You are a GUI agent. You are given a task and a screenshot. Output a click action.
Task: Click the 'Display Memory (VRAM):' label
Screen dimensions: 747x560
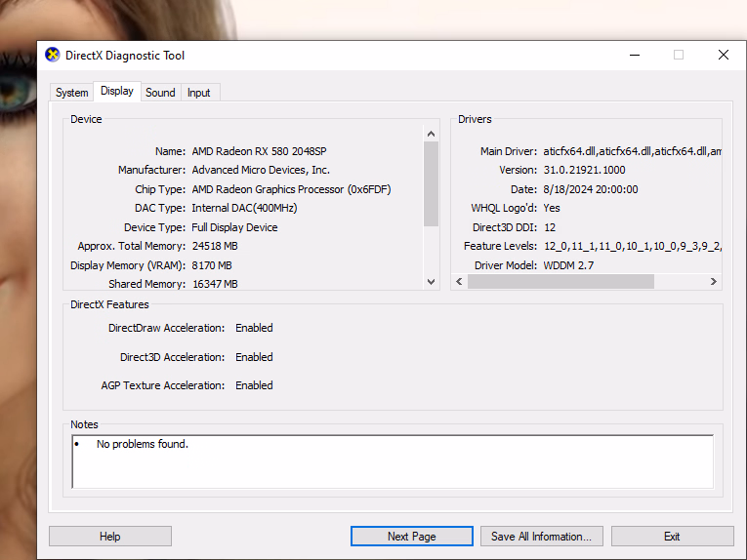click(x=128, y=265)
